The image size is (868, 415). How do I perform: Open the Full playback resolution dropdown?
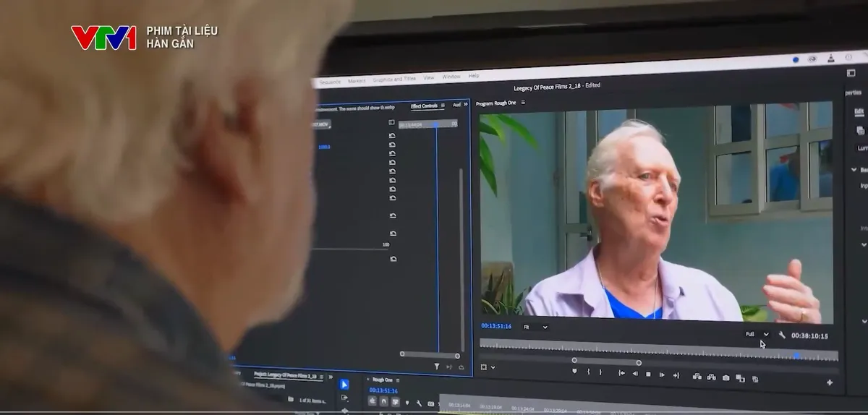click(x=757, y=334)
